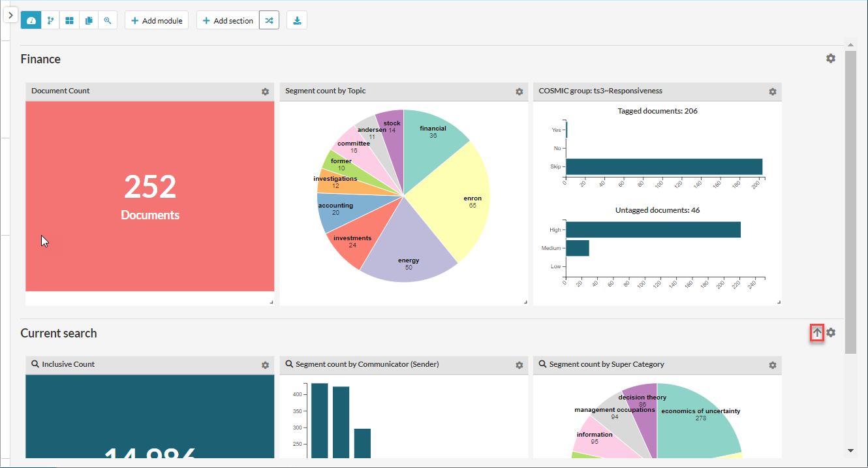Viewport: 868px width, 468px height.
Task: Open the magnifier search view
Action: coord(108,20)
